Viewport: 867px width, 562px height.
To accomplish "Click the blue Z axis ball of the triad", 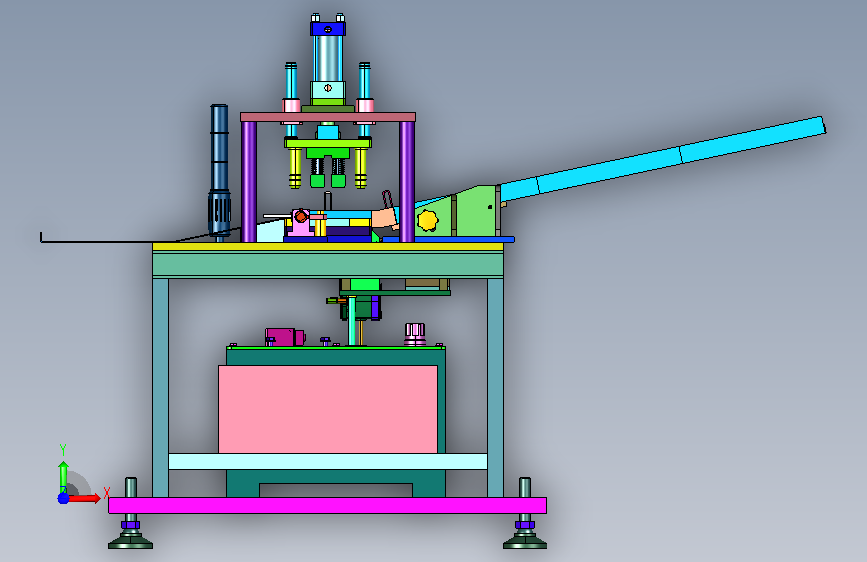I will point(64,498).
